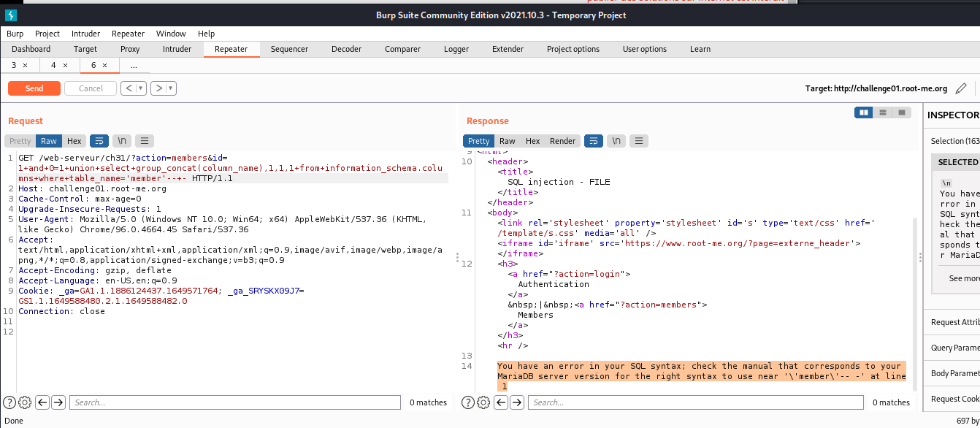Open Response viewer hamburger options menu
Image resolution: width=980 pixels, height=428 pixels.
(x=638, y=141)
